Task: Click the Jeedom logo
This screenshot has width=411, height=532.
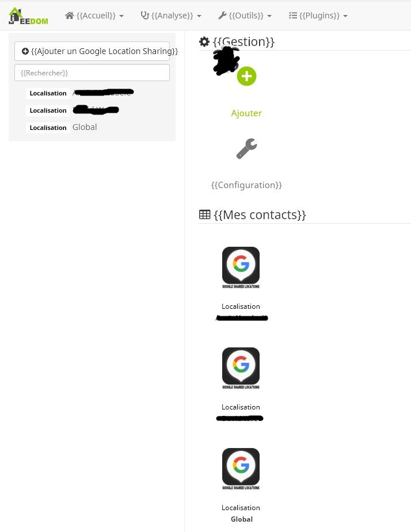Action: tap(29, 16)
